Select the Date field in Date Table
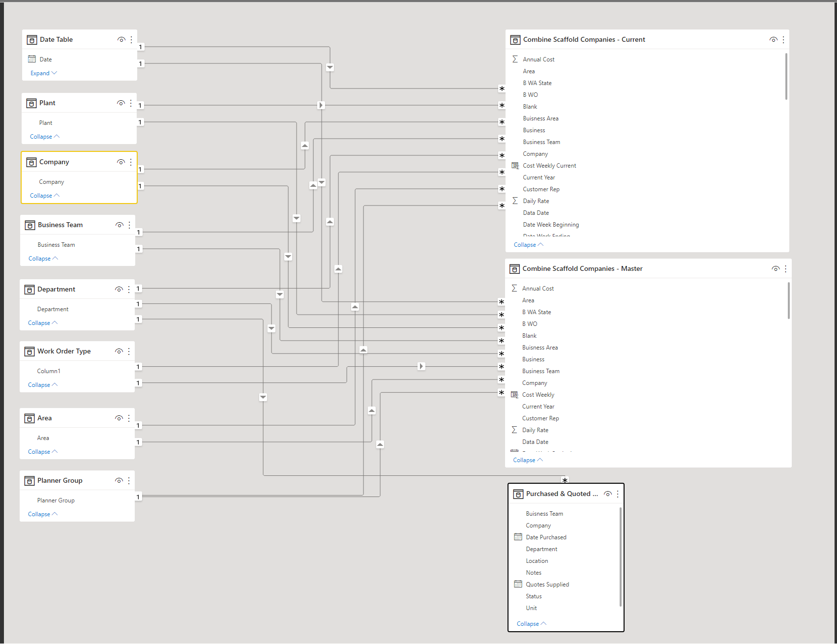Viewport: 837px width, 644px height. coord(46,59)
